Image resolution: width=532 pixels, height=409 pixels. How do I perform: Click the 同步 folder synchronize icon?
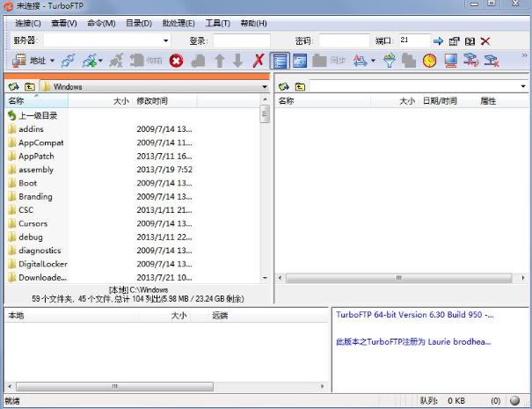pyautogui.click(x=328, y=61)
